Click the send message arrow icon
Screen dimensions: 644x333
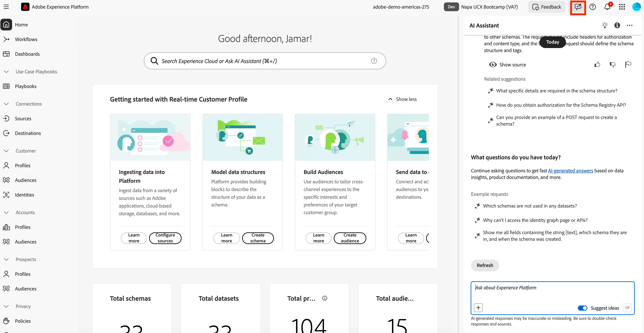coord(627,308)
